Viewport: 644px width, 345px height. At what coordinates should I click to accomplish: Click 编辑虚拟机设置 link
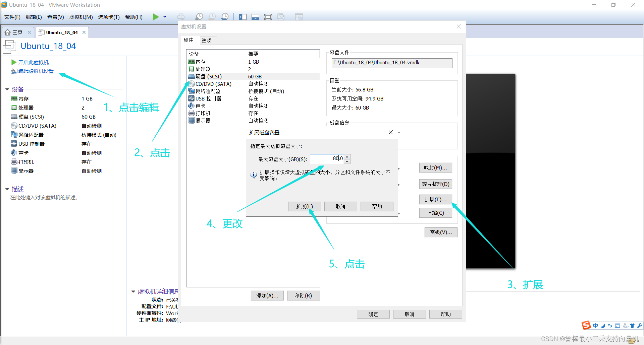(36, 71)
